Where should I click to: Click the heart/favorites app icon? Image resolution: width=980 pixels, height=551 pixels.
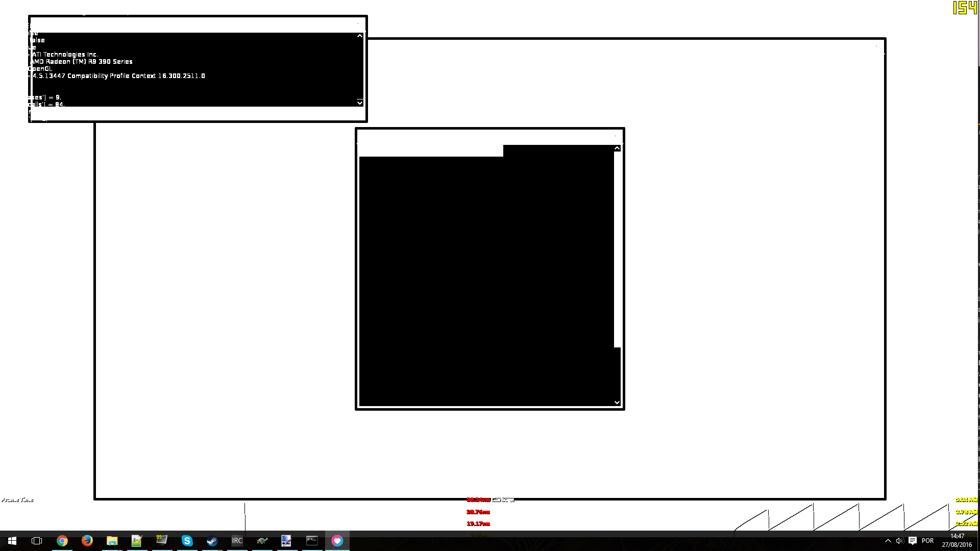click(x=336, y=540)
